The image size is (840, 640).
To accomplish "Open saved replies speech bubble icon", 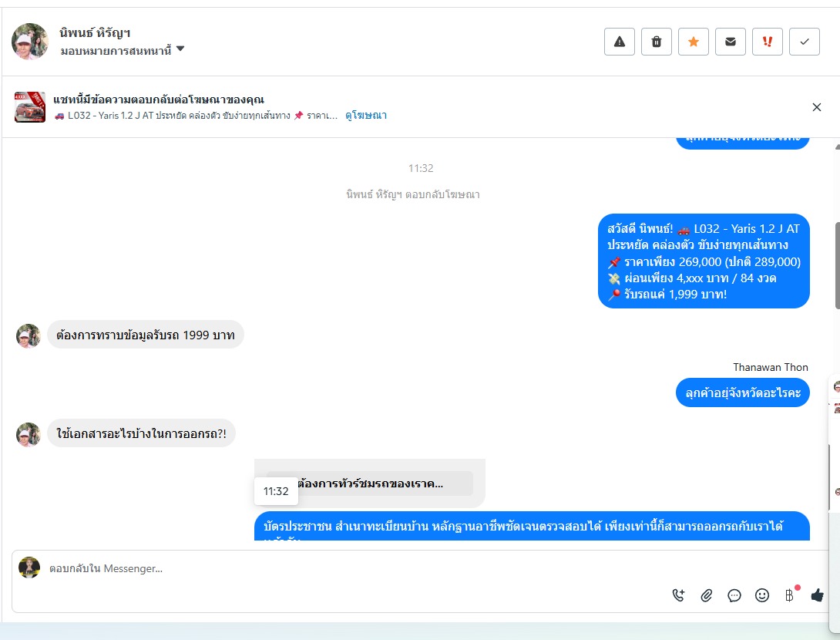I will [x=734, y=595].
